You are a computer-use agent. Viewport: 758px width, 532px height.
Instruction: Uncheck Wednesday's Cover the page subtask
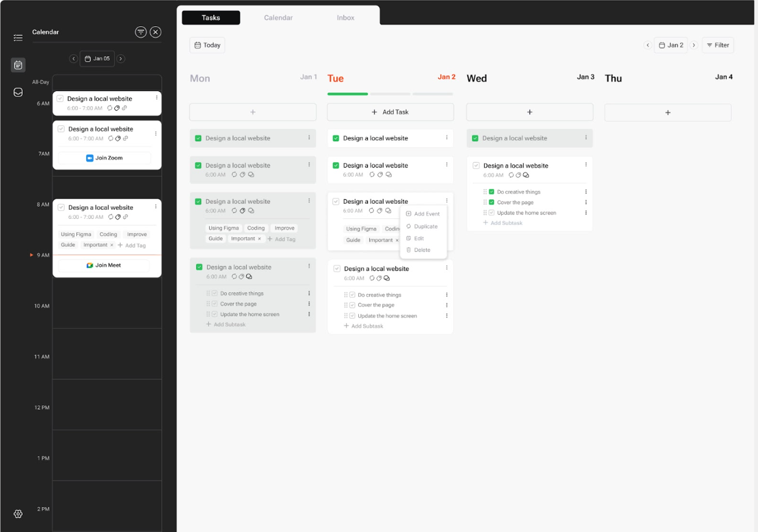pos(491,202)
